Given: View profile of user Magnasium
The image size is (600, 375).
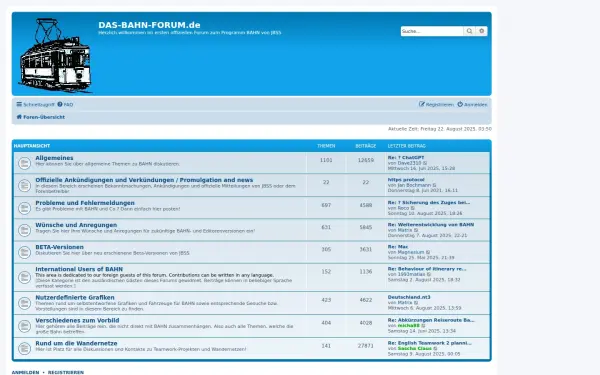Looking at the screenshot, I should pyautogui.click(x=411, y=253).
